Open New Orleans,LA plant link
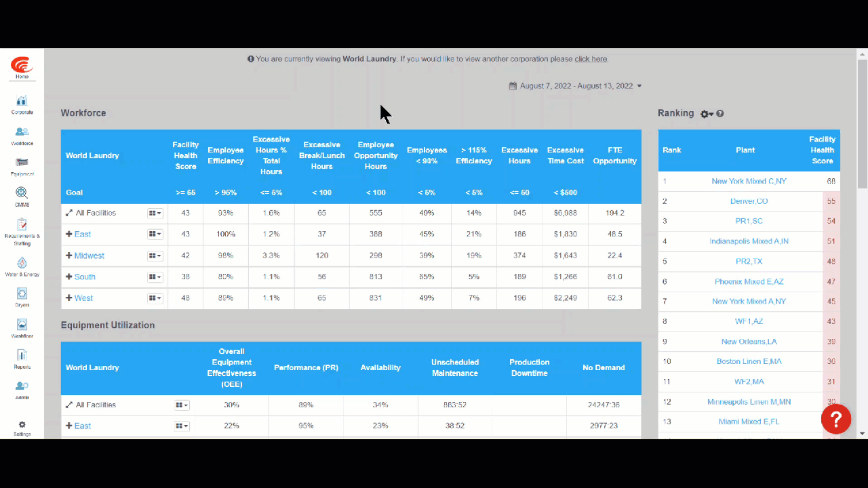 tap(749, 342)
